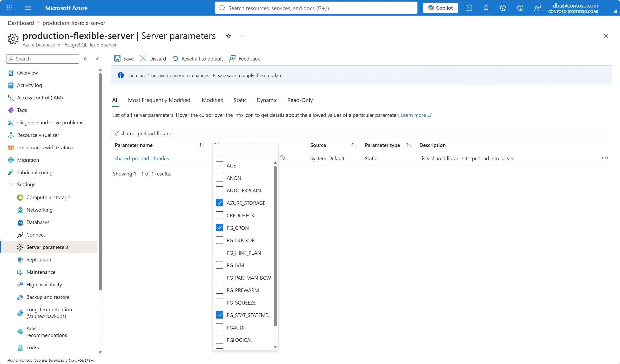The height and width of the screenshot is (364, 620).
Task: Open portal settings gear in top bar
Action: (503, 8)
